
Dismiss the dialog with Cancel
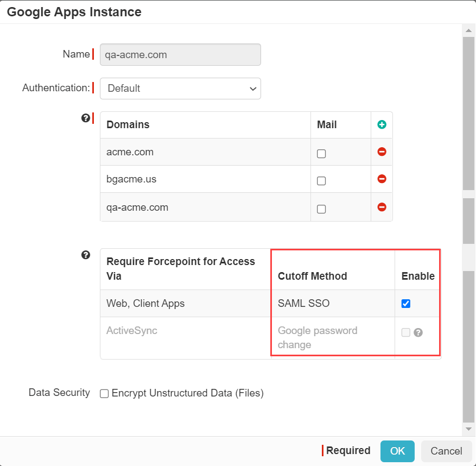(x=446, y=451)
